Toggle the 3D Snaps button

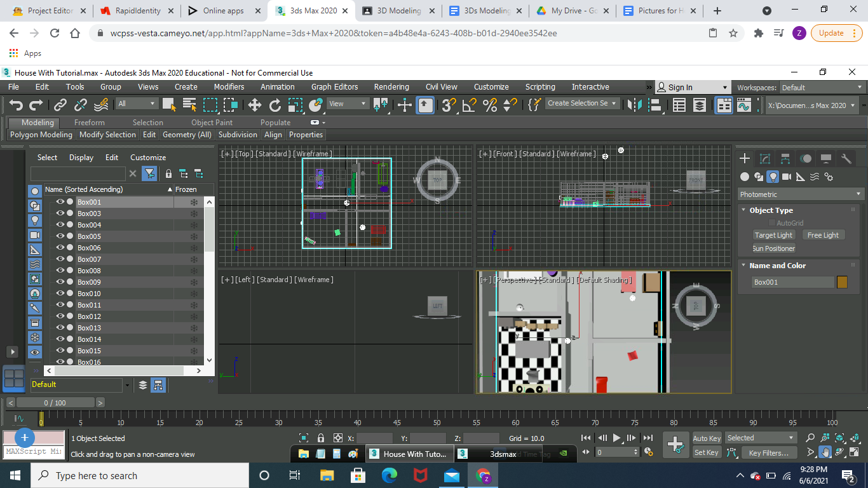click(x=449, y=105)
